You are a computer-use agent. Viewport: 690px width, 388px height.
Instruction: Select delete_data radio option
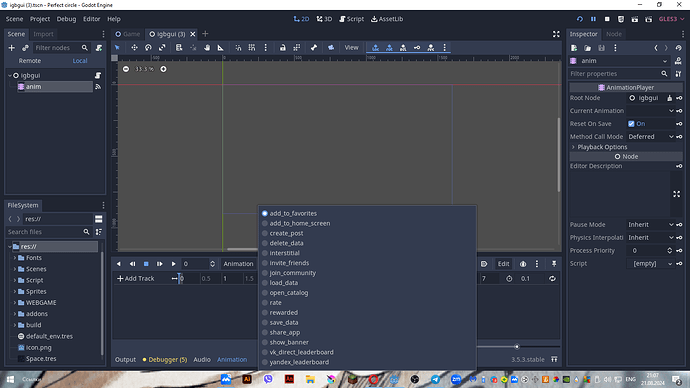click(283, 243)
